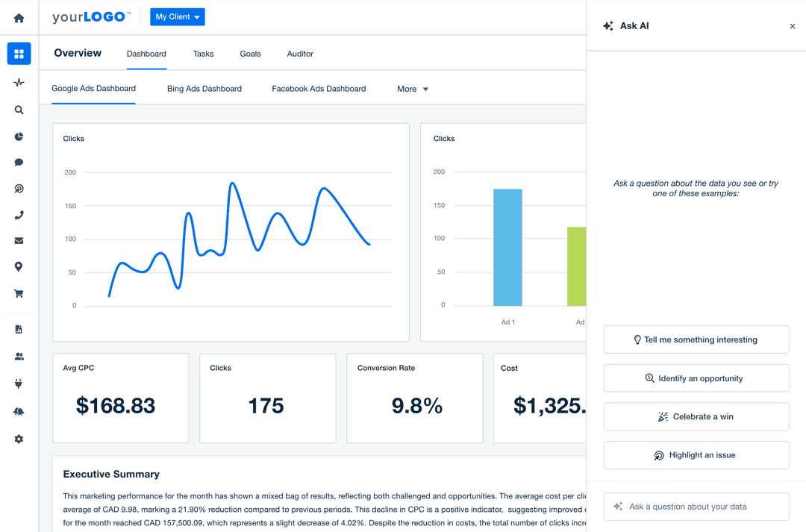Select the Facebook Ads Dashboard tab
Screen dimensions: 806x532
319,89
